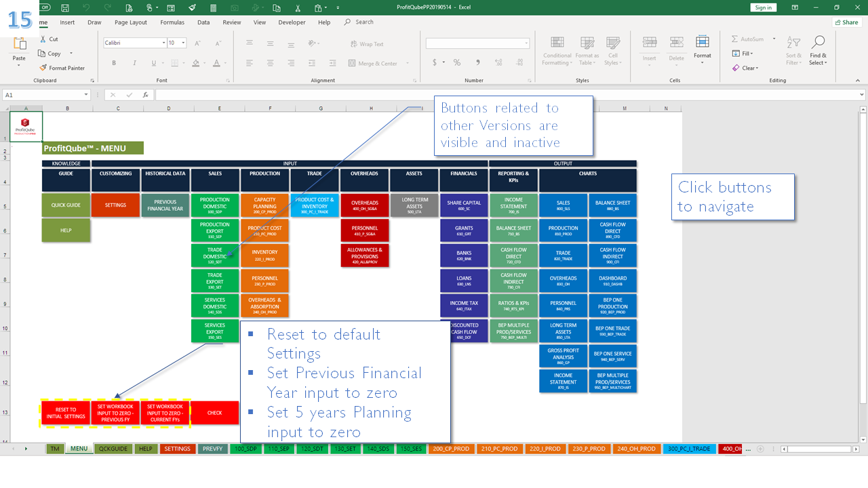Click the PREVIOUS FINANCIAL YEAR button
Screen dimensions: 868x488
(165, 205)
